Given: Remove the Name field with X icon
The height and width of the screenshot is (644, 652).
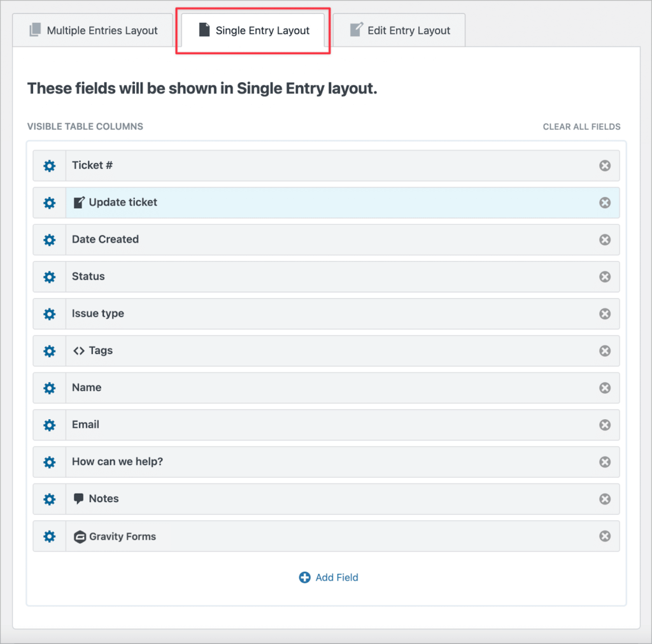Looking at the screenshot, I should click(605, 388).
